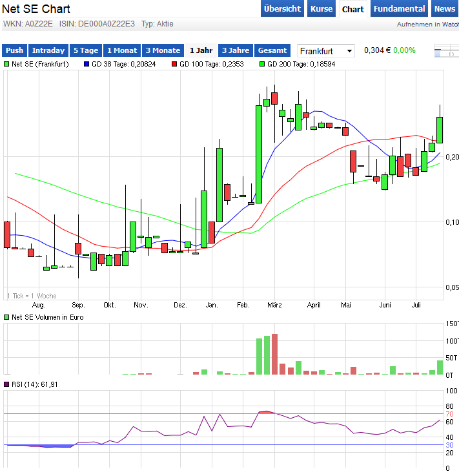Open the Fundamental tab
Viewport: 459px width, 476px height.
[400, 9]
